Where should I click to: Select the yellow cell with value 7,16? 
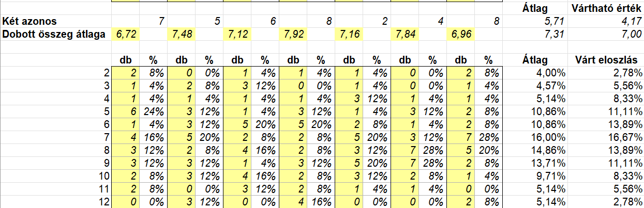(x=349, y=35)
